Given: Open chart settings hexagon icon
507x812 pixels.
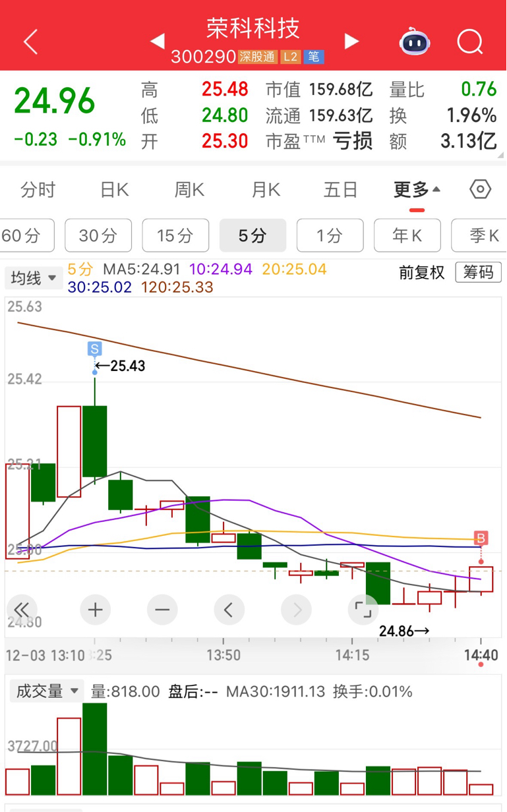Looking at the screenshot, I should tap(481, 190).
